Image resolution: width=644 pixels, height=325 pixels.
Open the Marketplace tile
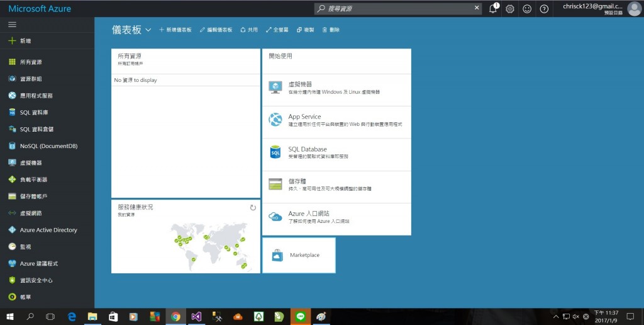coord(299,255)
